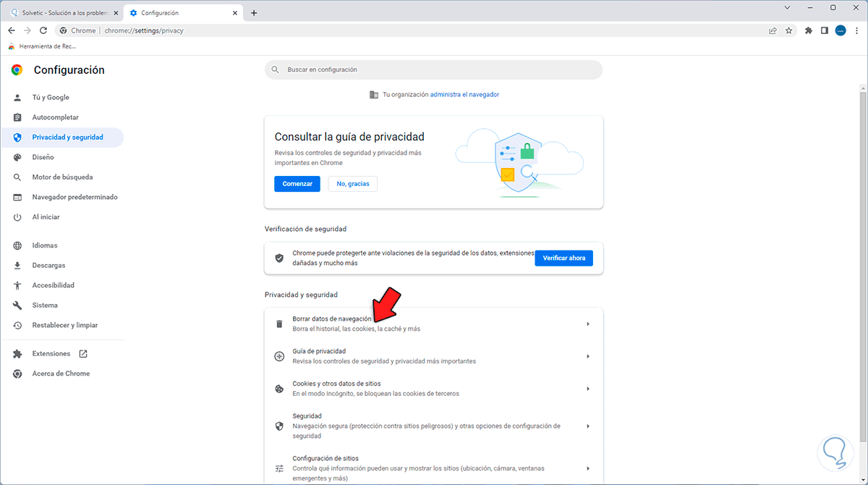The height and width of the screenshot is (485, 868).
Task: Open a new tab with plus button
Action: point(253,13)
